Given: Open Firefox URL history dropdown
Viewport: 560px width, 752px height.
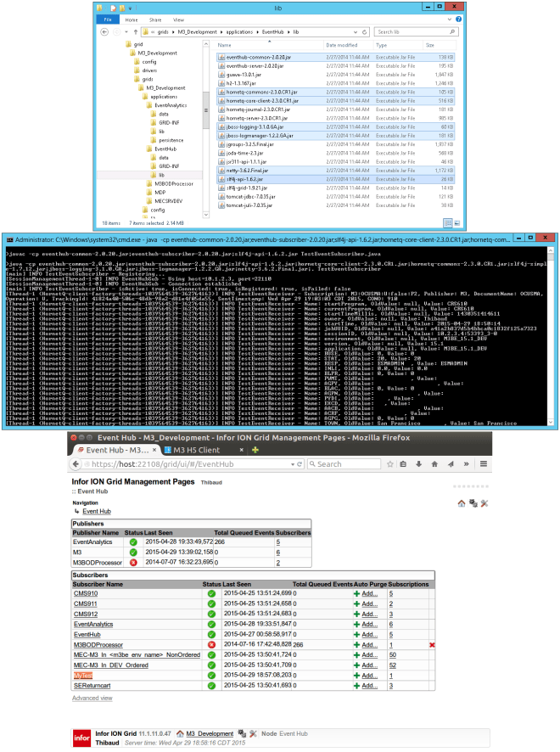Looking at the screenshot, I should pos(293,464).
